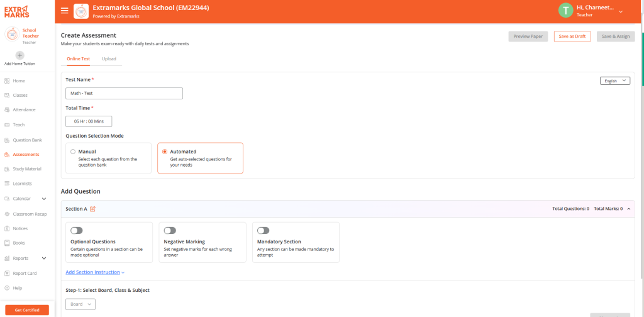Screen dimensions: 644x317
Task: Click the Home sidebar icon
Action: coord(7,81)
